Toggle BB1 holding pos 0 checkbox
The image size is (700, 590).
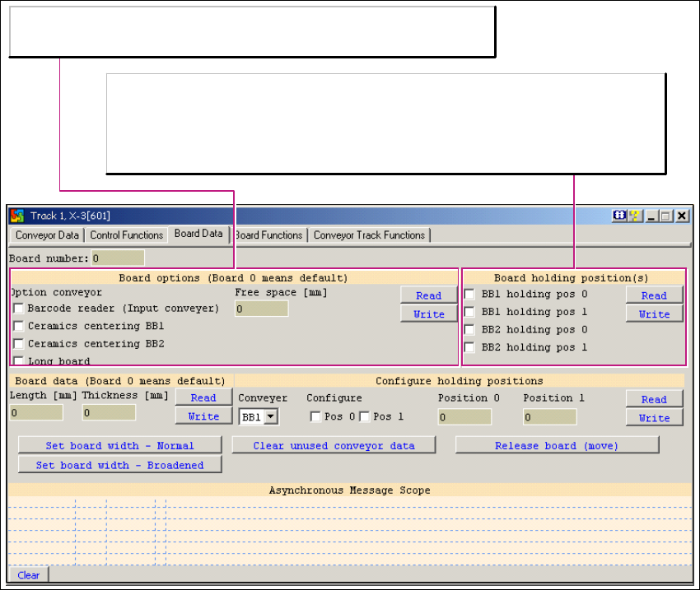(469, 294)
